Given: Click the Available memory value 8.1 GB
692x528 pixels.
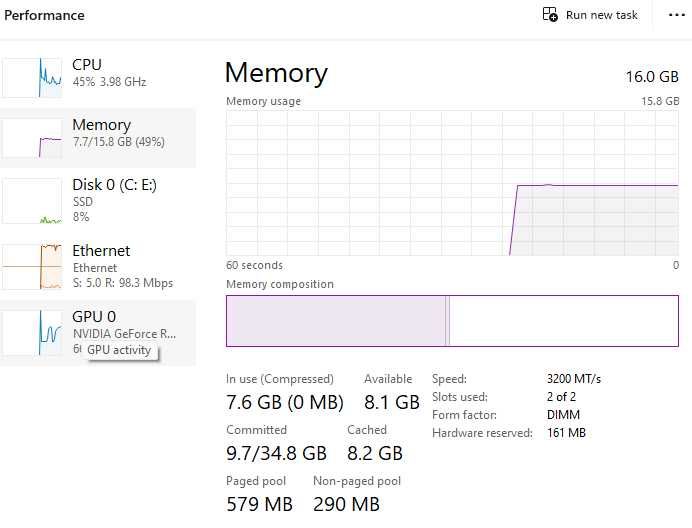Looking at the screenshot, I should tap(391, 403).
